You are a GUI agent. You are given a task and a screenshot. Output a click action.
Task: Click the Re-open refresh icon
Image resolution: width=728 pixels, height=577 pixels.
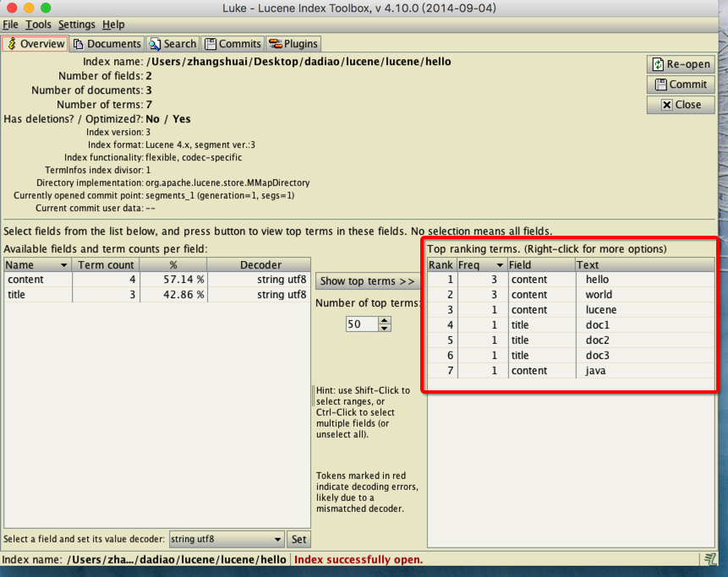pyautogui.click(x=658, y=64)
